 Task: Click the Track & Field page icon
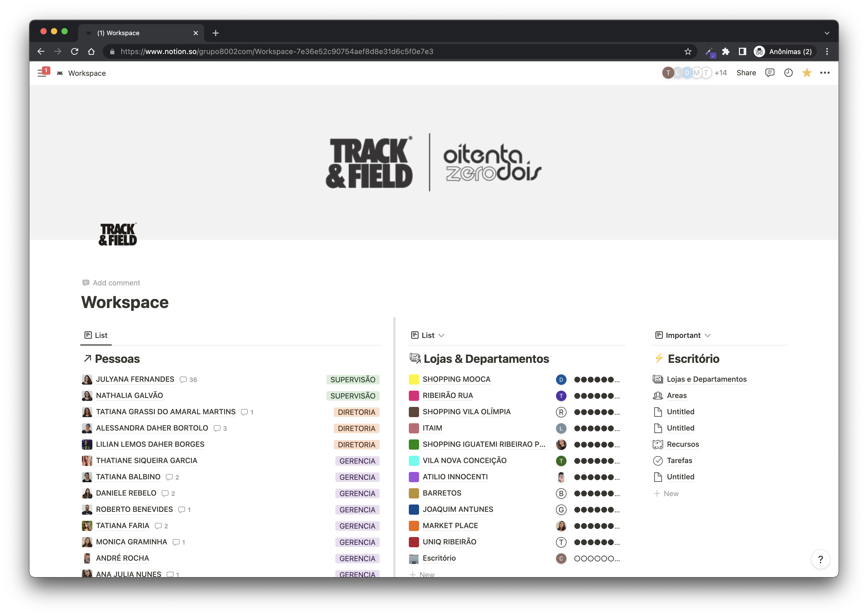118,235
